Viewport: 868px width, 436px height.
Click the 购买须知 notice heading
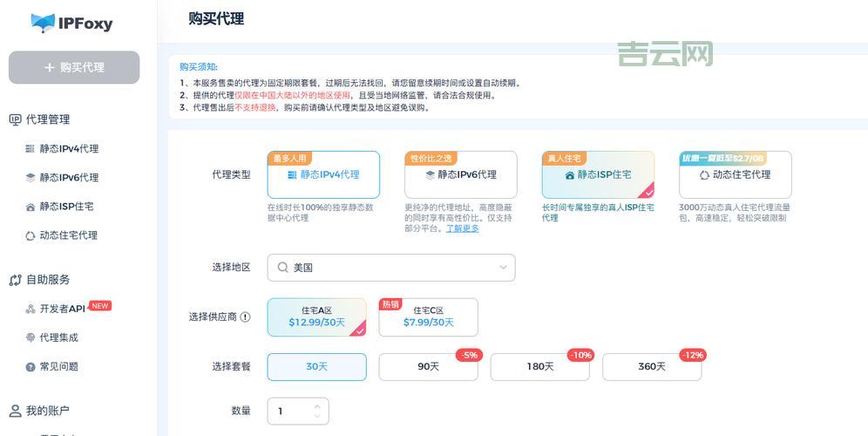(198, 67)
